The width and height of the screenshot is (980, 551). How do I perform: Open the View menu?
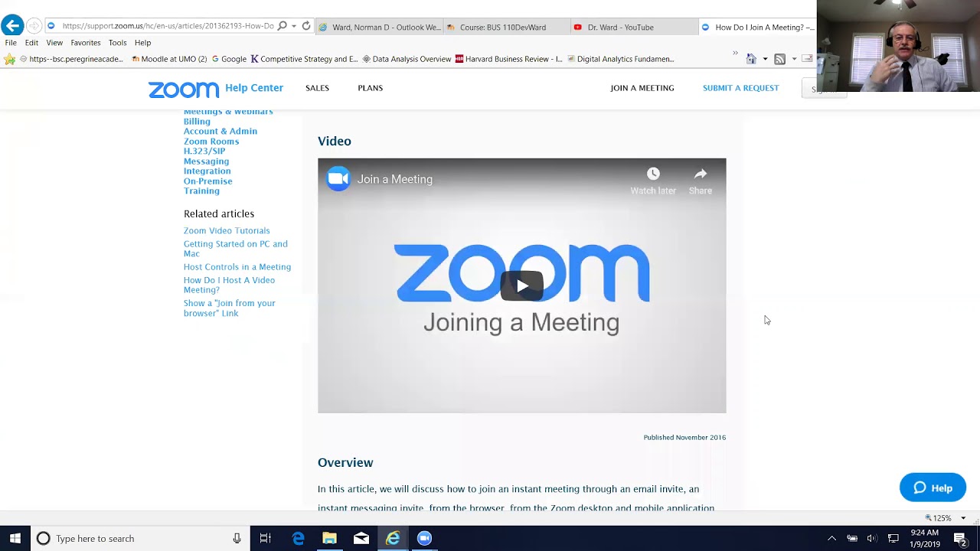pos(54,43)
